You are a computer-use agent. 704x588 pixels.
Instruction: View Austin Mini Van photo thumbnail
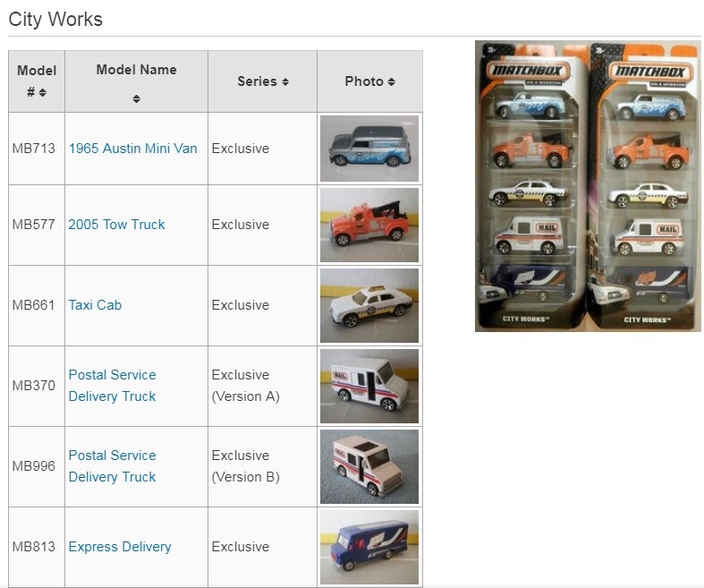(x=369, y=149)
